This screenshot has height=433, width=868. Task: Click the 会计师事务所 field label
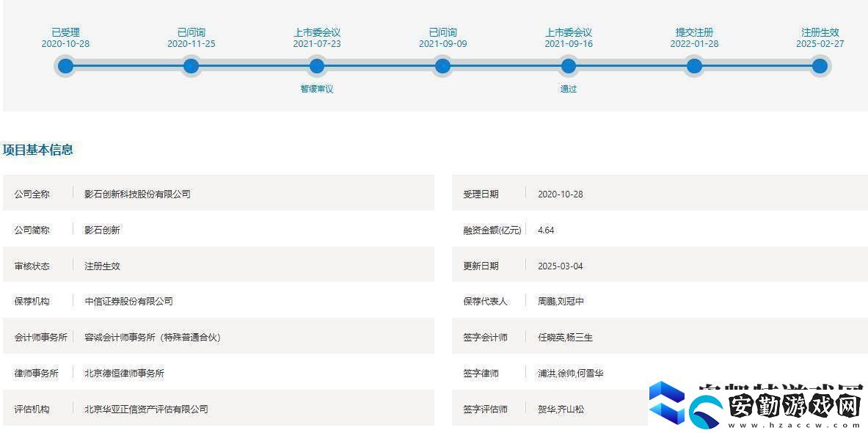click(x=40, y=337)
